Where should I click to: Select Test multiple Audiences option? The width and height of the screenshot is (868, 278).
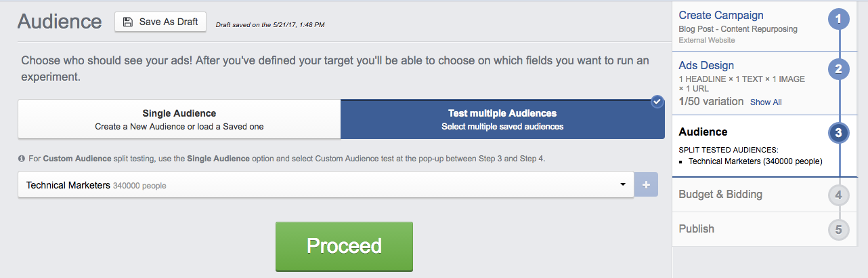pos(502,119)
